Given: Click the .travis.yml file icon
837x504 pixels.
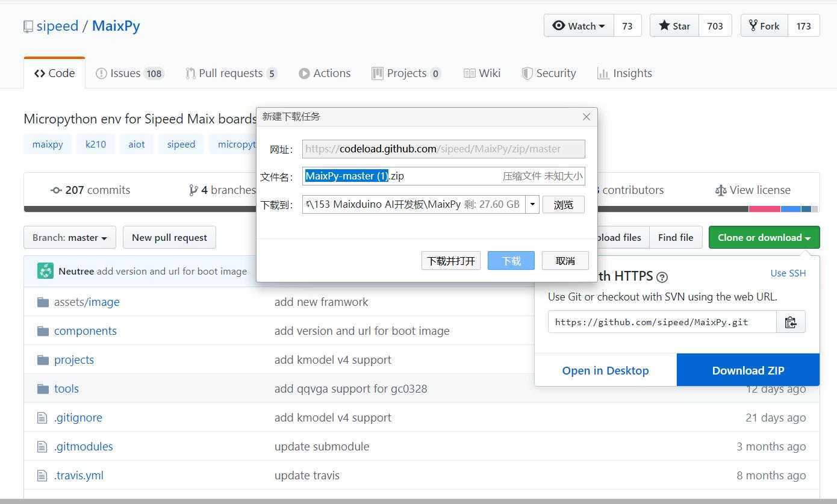Looking at the screenshot, I should [x=42, y=475].
